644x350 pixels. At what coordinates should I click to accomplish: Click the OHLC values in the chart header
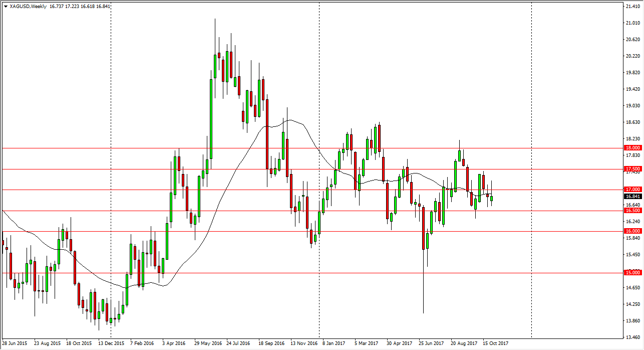pyautogui.click(x=81, y=6)
